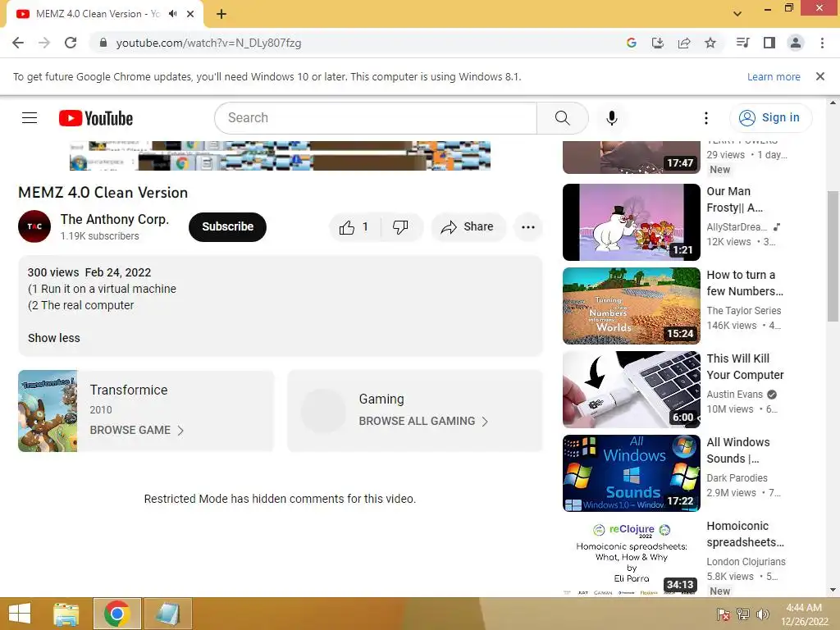
Task: Click "This Will Kill Your Computer" title
Action: [745, 367]
